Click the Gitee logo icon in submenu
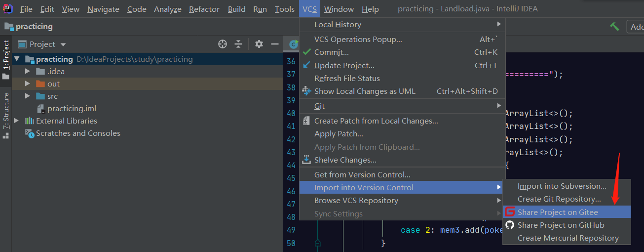Viewport: 644px width, 252px height. click(x=510, y=212)
